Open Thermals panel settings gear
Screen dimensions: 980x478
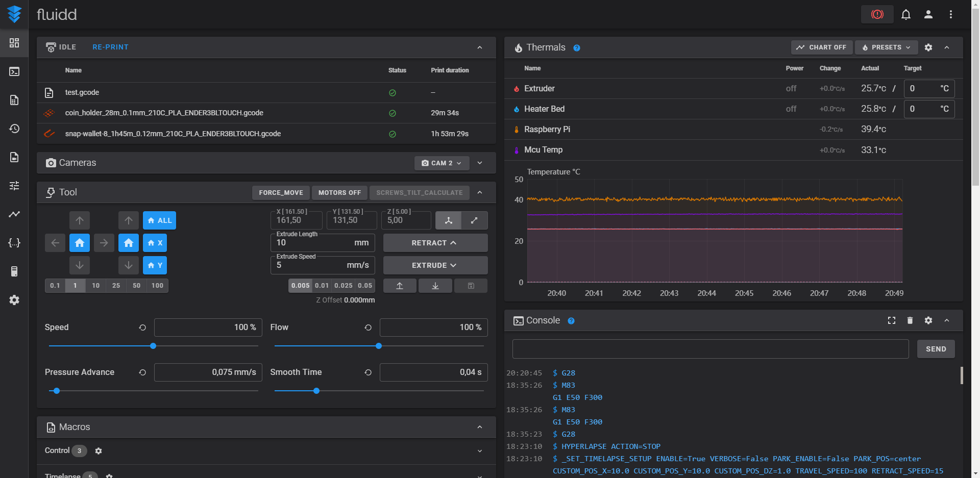coord(928,47)
